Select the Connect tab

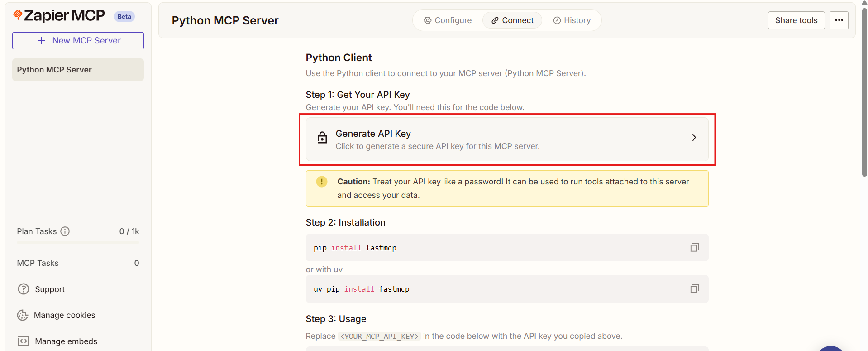(512, 20)
